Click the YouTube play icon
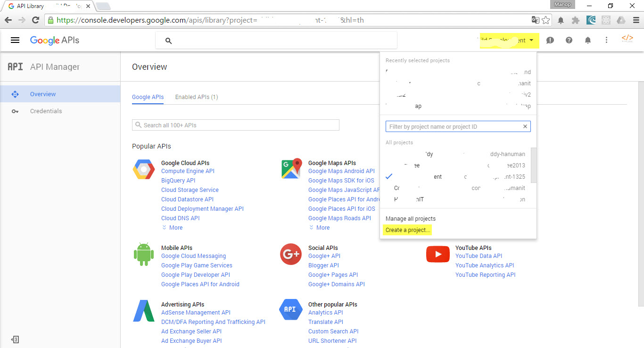The image size is (644, 348). coord(438,255)
